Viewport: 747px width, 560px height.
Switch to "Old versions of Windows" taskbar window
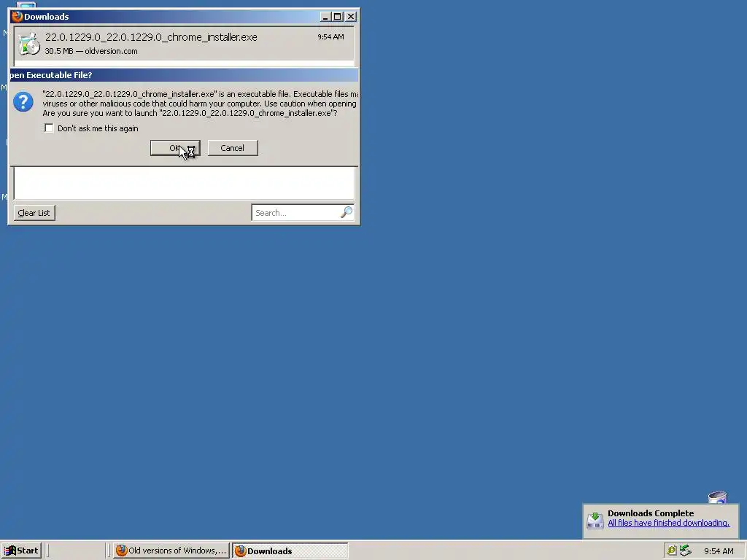(x=171, y=551)
